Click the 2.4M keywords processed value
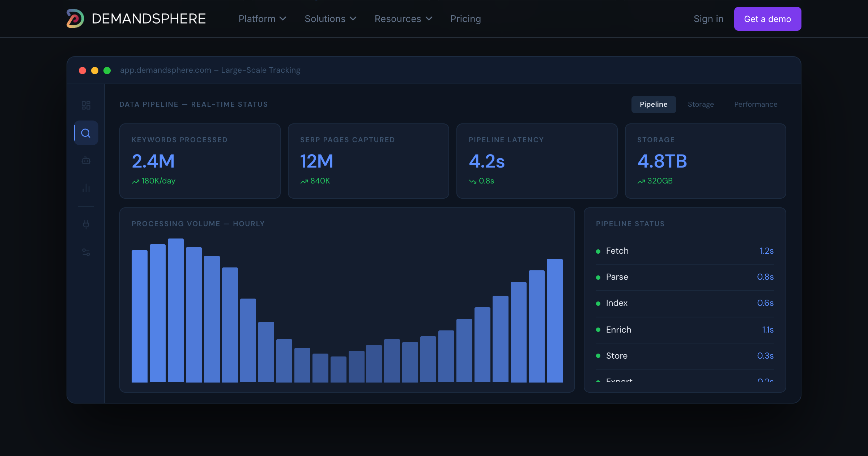This screenshot has height=456, width=868. tap(153, 161)
